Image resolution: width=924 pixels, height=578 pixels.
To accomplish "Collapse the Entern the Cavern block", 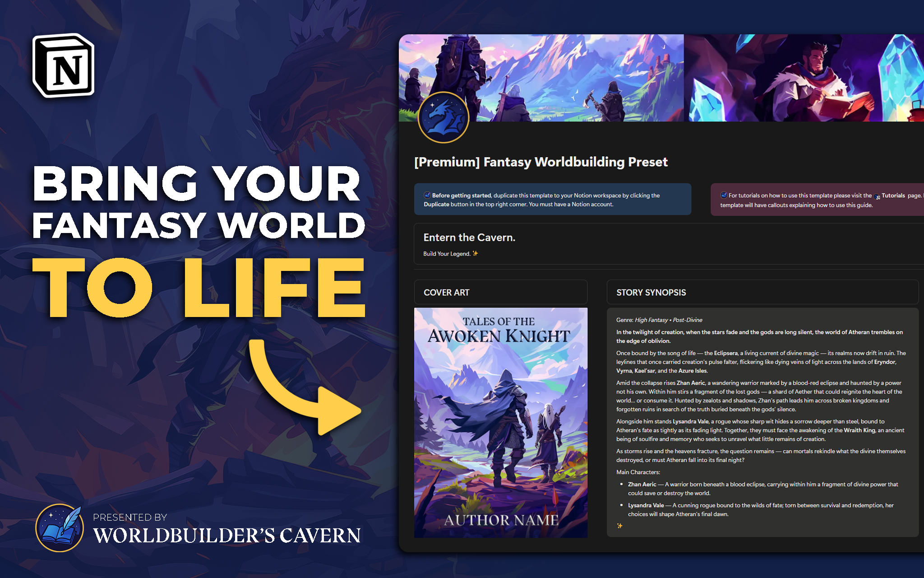I will click(x=469, y=238).
